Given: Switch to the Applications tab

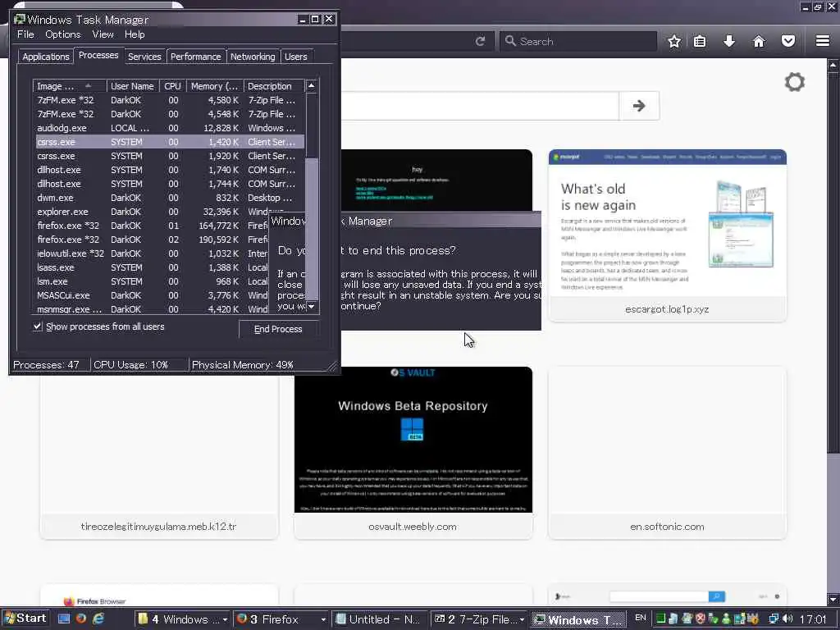Looking at the screenshot, I should (46, 57).
